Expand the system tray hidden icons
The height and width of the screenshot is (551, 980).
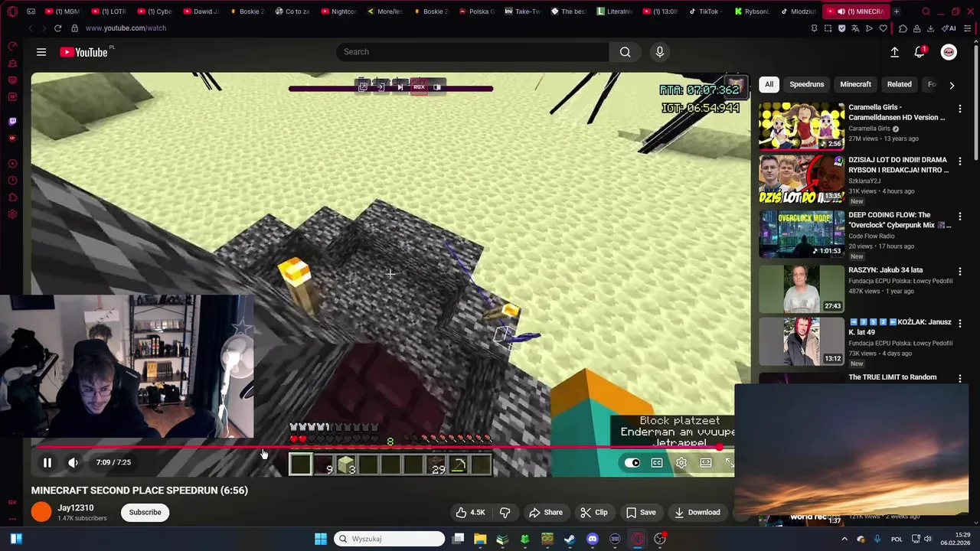click(x=844, y=539)
